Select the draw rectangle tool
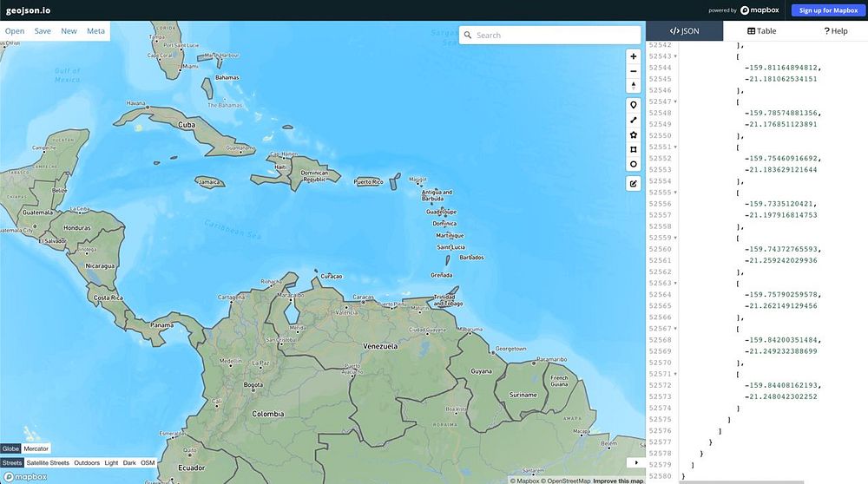Image resolution: width=868 pixels, height=484 pixels. pyautogui.click(x=634, y=149)
